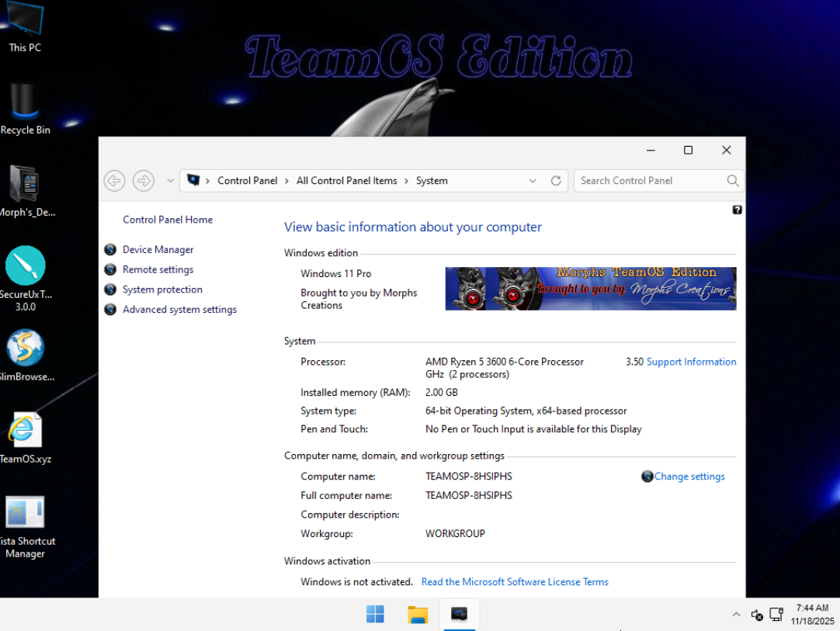Click Change settings for computer name
This screenshot has width=840, height=631.
[689, 477]
